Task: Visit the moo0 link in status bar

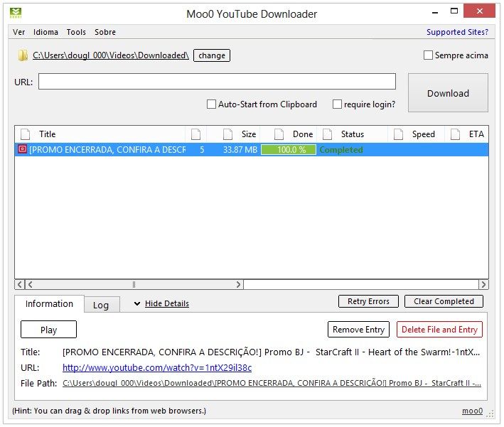Action: [x=472, y=411]
